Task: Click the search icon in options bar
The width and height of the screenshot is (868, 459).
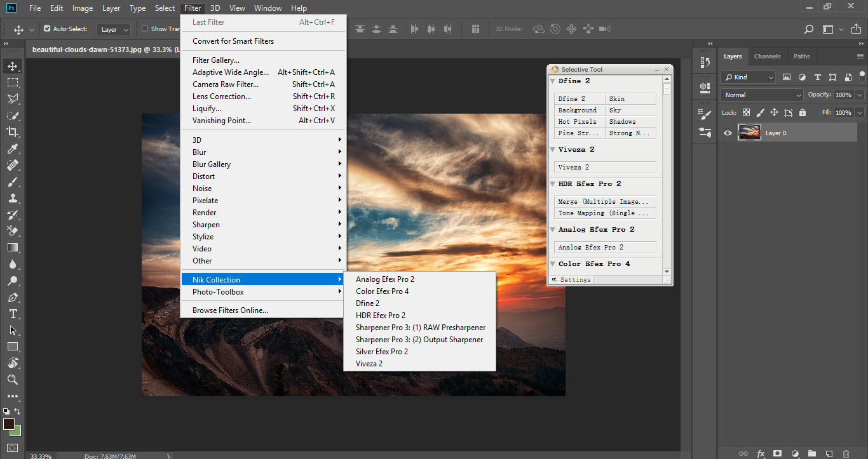Action: [809, 29]
